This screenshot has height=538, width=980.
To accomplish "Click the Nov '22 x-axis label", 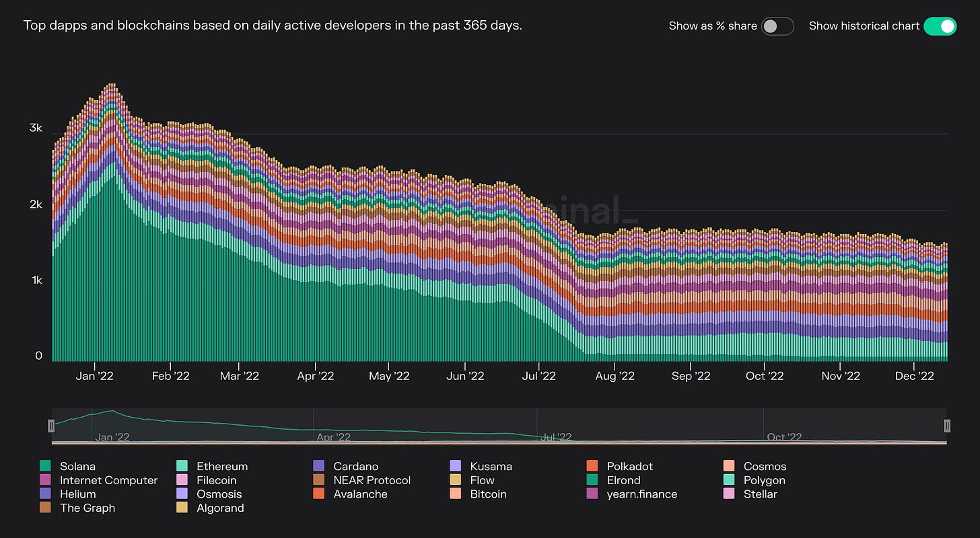I will tap(841, 376).
